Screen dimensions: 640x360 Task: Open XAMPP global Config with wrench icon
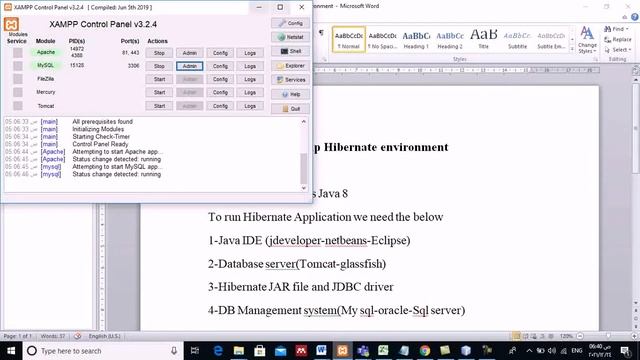point(290,23)
